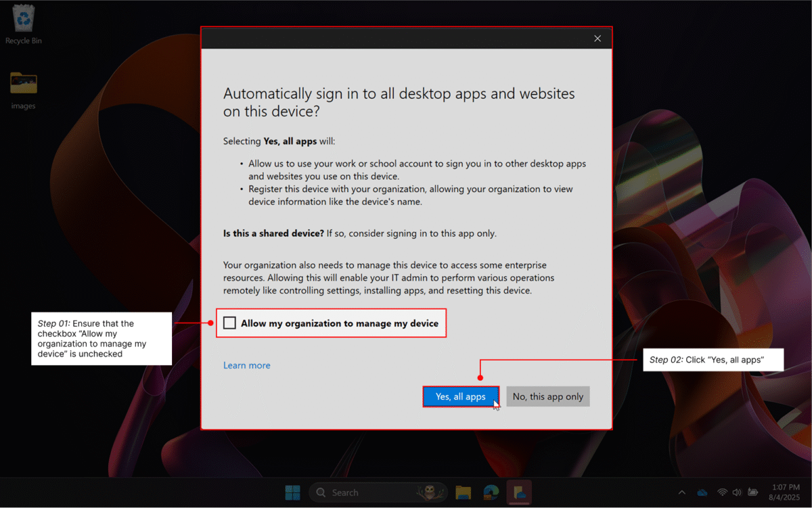The height and width of the screenshot is (508, 812).
Task: Open the highlighted app on the taskbar
Action: (520, 492)
